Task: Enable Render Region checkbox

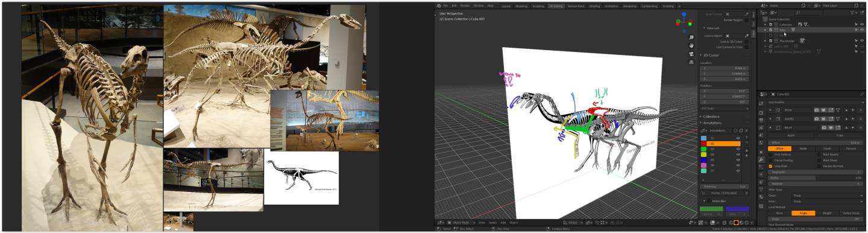Action: pyautogui.click(x=746, y=20)
